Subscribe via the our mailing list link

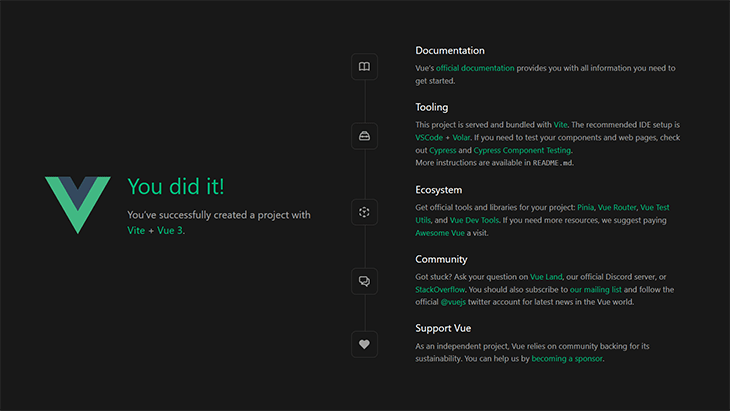point(596,289)
